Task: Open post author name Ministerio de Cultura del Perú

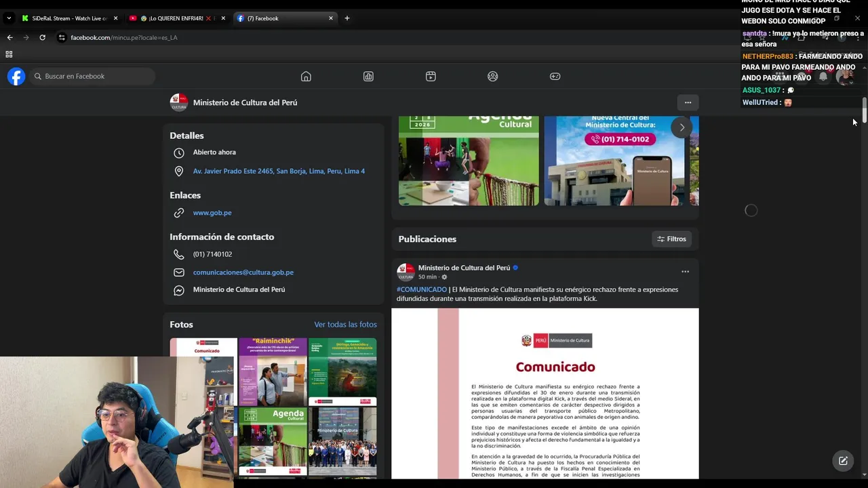Action: (464, 268)
